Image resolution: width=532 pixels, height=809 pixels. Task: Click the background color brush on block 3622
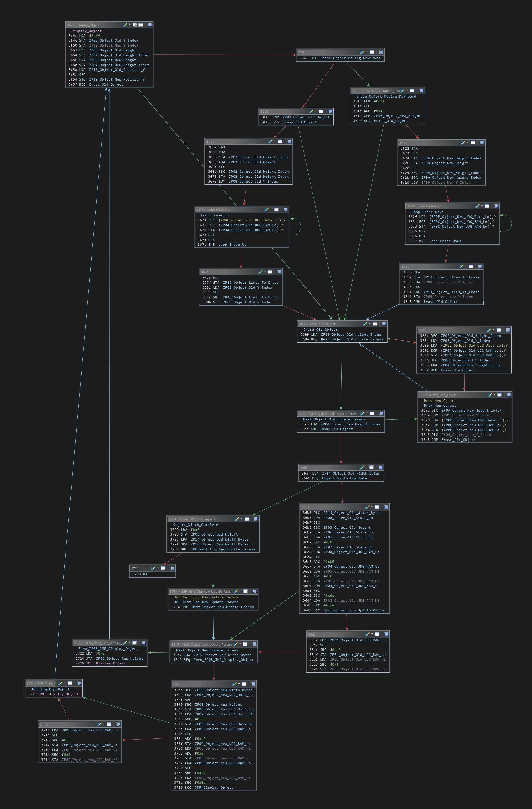463,142
